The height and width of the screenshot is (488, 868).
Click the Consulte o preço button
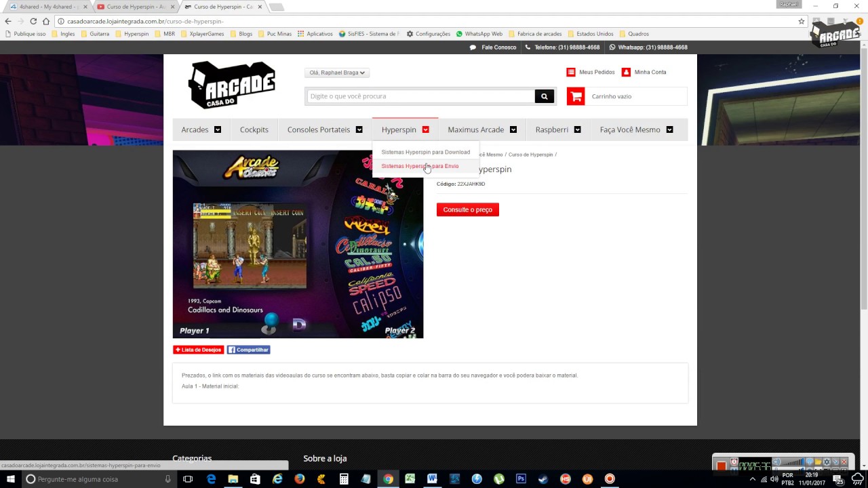tap(468, 210)
